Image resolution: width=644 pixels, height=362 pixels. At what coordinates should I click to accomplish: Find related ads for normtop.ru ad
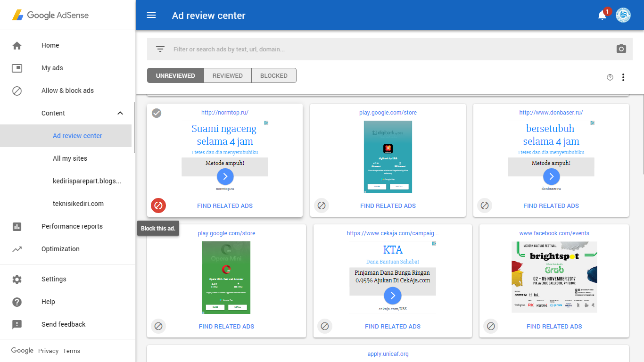coord(225,206)
